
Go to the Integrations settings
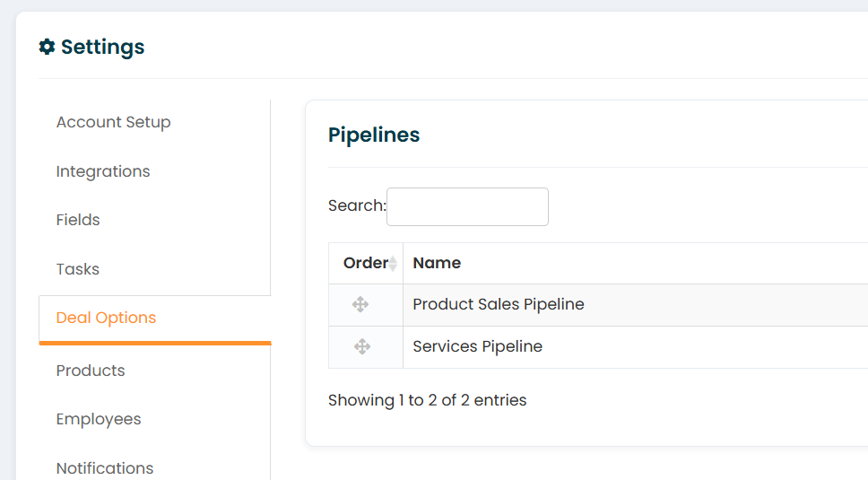click(x=103, y=171)
